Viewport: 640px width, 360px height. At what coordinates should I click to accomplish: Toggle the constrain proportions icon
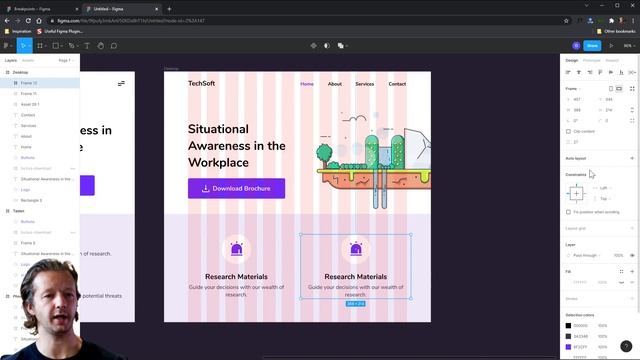(x=632, y=110)
